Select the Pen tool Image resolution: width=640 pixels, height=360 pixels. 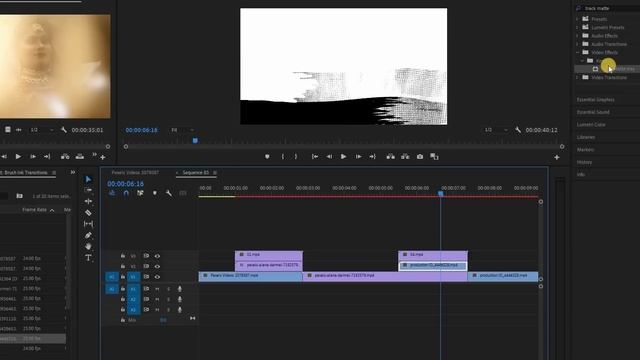pyautogui.click(x=88, y=235)
